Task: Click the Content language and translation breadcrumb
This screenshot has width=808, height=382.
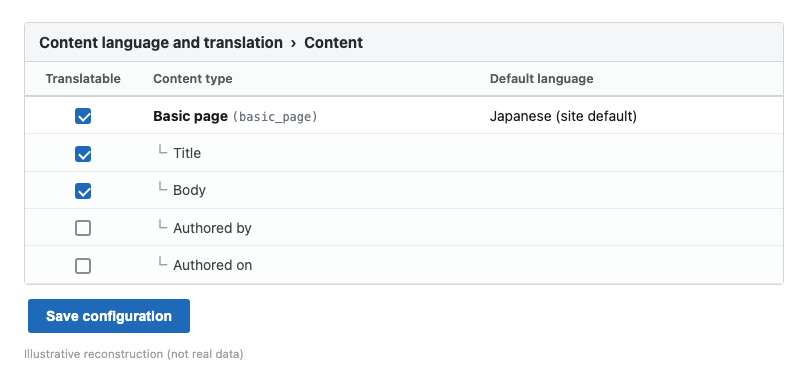Action: [x=161, y=42]
